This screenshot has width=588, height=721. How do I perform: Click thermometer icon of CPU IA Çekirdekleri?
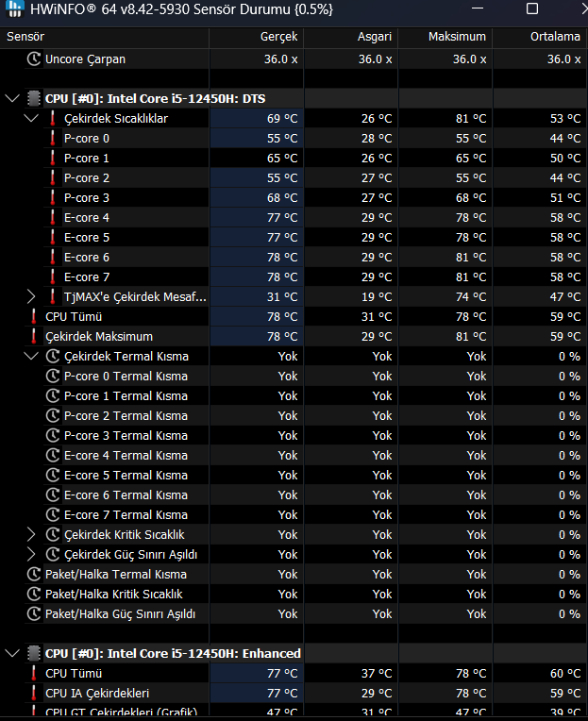(x=34, y=693)
